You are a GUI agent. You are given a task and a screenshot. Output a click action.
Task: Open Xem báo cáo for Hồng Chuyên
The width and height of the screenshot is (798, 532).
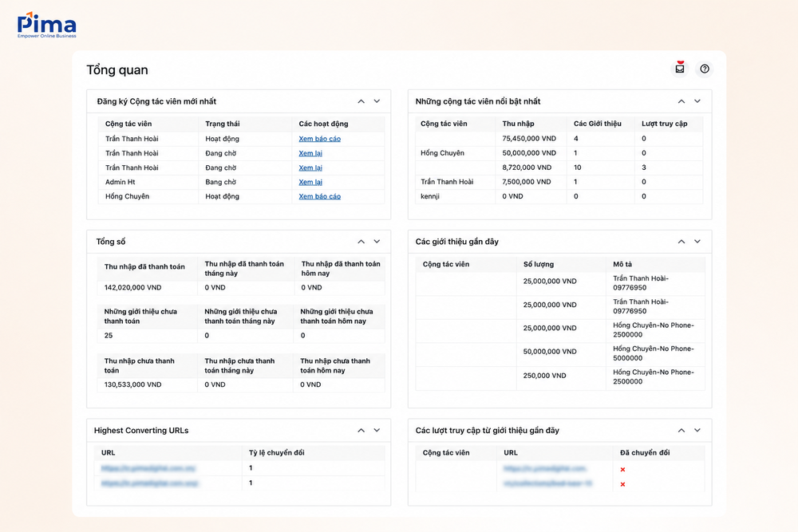click(x=320, y=196)
